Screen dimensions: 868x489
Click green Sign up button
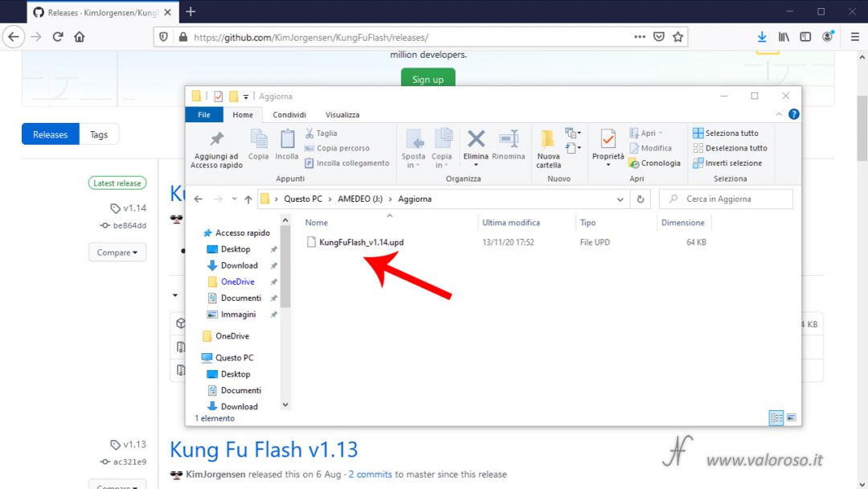click(x=428, y=79)
